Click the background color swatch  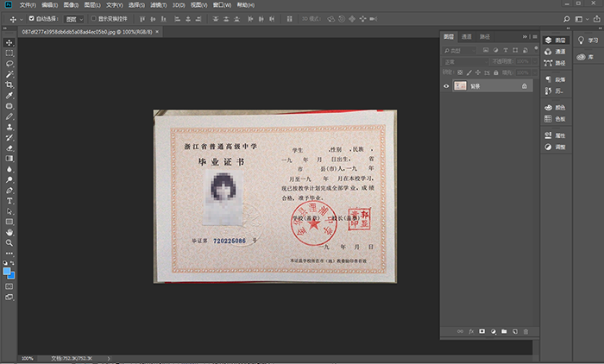12,276
